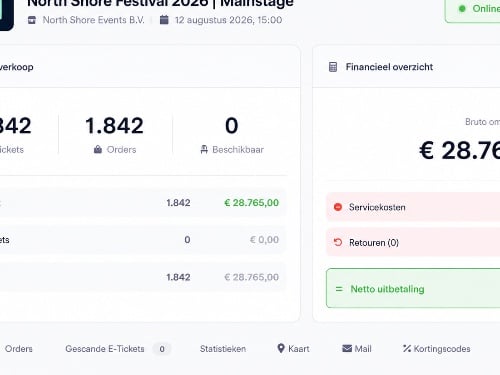Click the Retouren (0) row
Viewport: 500px width, 375px height.
tap(413, 242)
